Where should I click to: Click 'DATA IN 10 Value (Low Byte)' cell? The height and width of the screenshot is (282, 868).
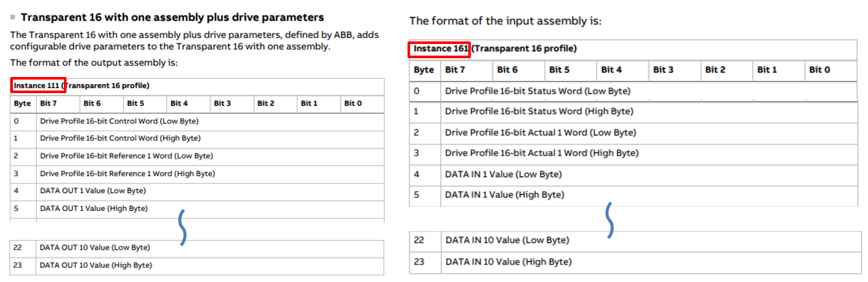tap(507, 240)
